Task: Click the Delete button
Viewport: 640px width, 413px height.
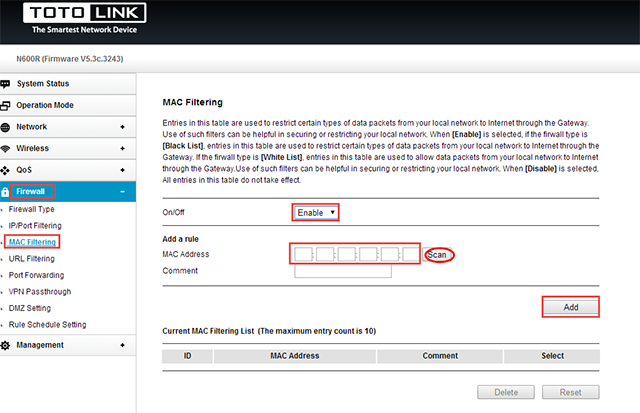Action: [506, 392]
